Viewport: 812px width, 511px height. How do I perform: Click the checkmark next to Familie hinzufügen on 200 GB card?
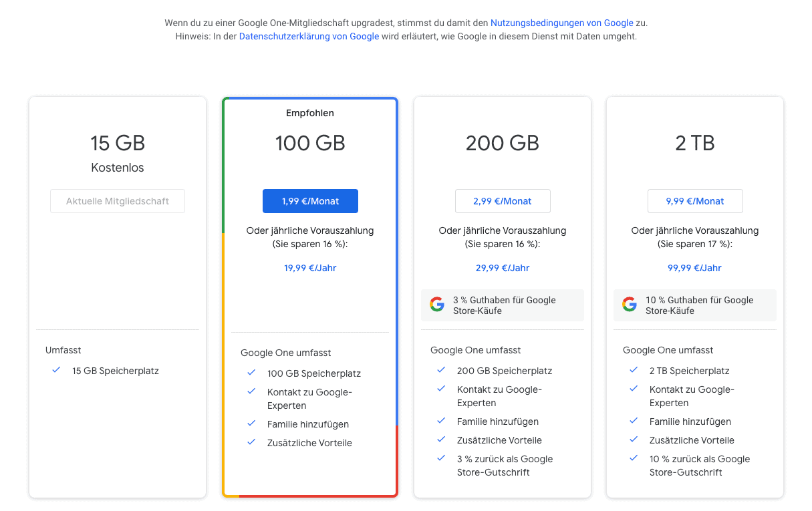441,421
